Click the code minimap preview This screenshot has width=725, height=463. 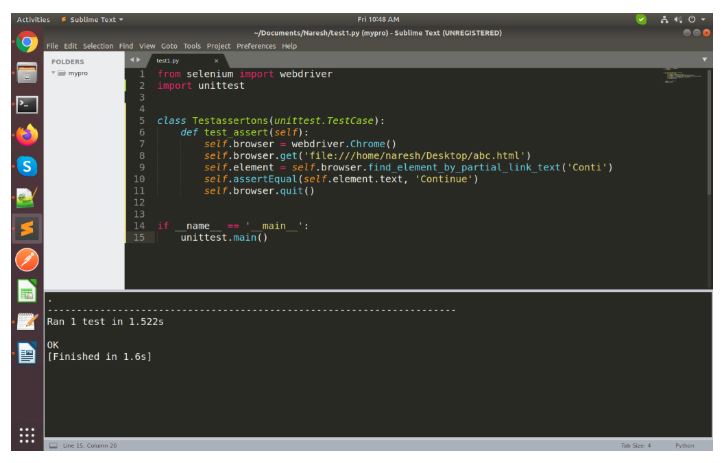[683, 75]
